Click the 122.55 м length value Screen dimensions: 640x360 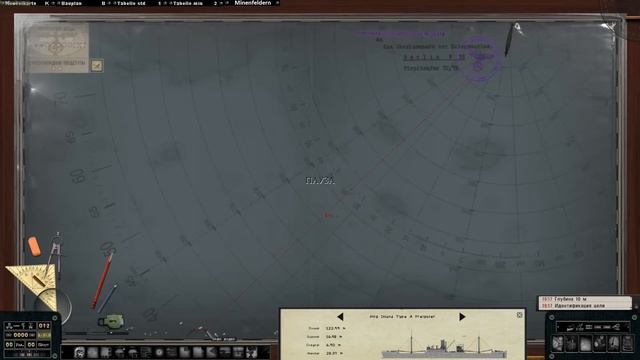point(336,328)
